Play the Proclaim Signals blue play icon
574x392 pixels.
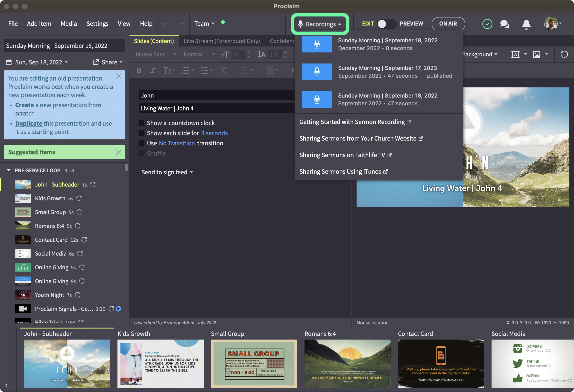coord(119,309)
